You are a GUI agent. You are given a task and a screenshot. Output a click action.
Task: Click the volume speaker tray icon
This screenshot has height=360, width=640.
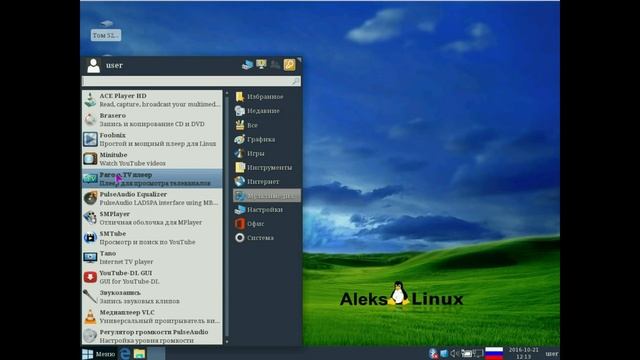coord(454,353)
